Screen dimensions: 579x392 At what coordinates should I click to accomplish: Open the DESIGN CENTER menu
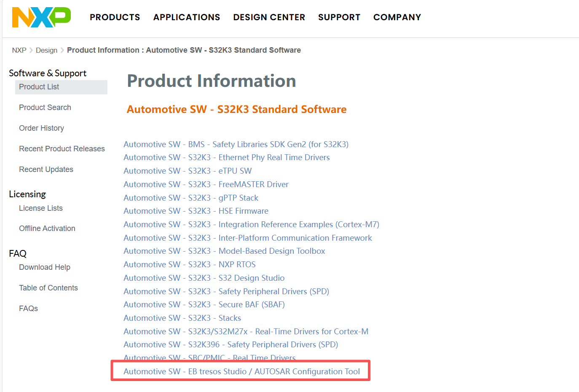click(269, 17)
